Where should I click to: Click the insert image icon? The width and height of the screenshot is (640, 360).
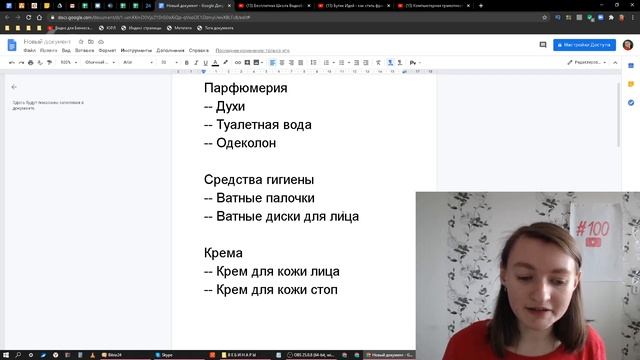coord(256,62)
